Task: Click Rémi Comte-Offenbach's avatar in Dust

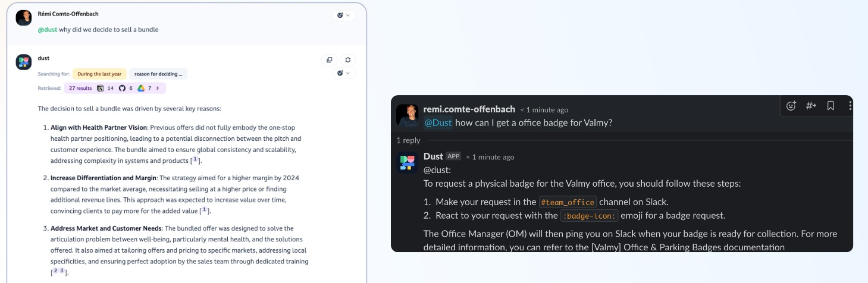Action: (23, 17)
